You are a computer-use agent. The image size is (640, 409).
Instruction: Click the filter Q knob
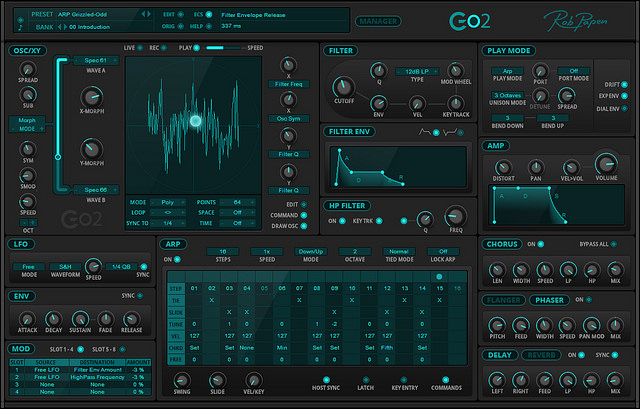(378, 71)
